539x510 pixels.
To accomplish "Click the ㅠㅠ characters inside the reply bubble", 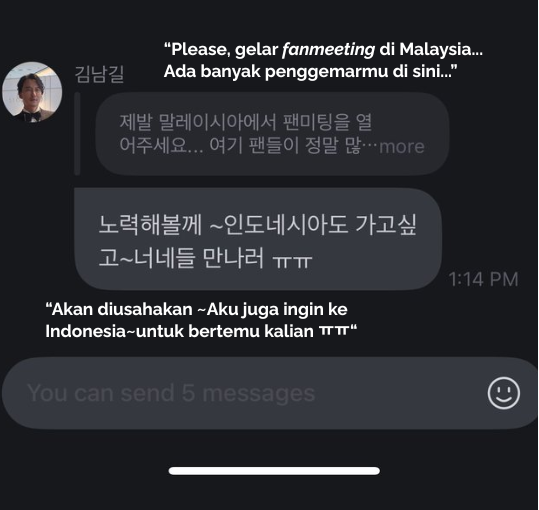I will (x=292, y=261).
